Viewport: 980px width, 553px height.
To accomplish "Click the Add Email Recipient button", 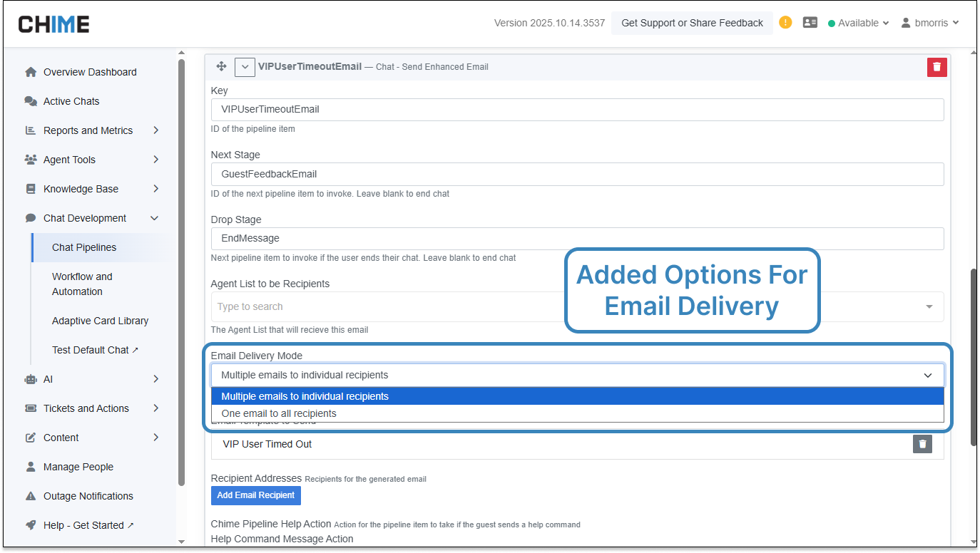I will pyautogui.click(x=255, y=495).
